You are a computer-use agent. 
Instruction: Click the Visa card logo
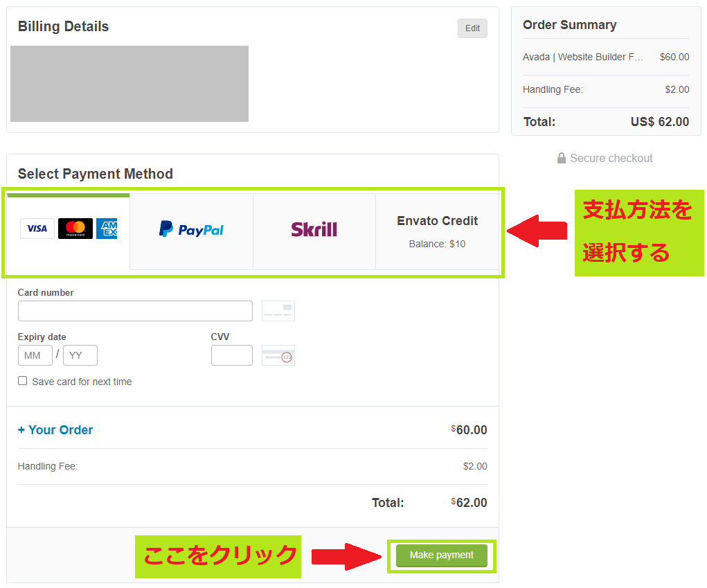[x=37, y=229]
